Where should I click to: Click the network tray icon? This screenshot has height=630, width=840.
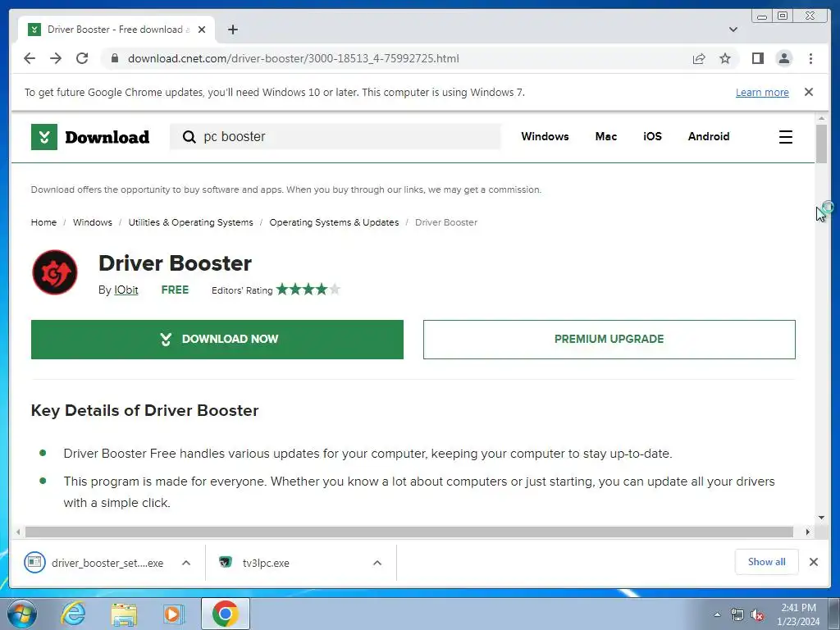737,615
